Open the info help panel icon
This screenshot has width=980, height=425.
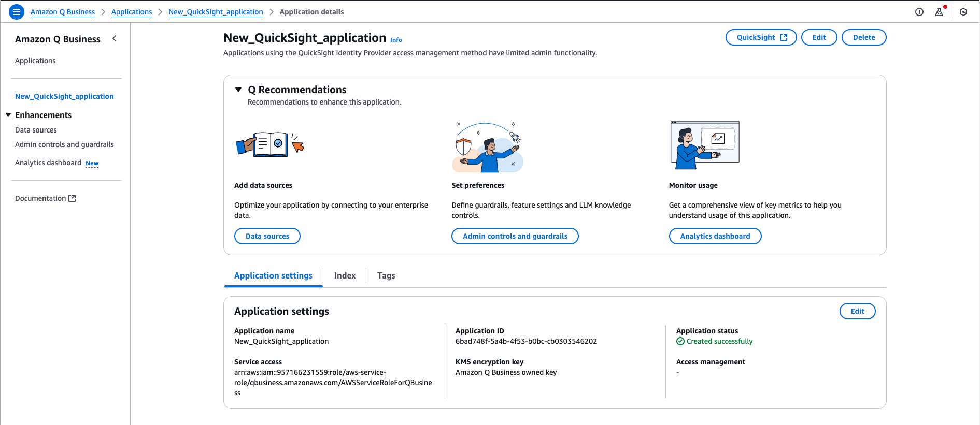pyautogui.click(x=919, y=12)
